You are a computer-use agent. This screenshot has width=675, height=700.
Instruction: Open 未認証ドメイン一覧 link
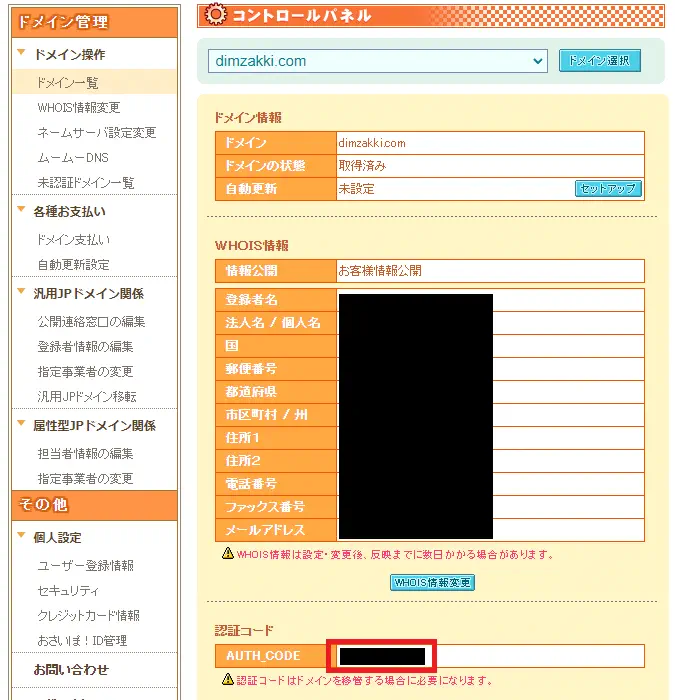85,182
